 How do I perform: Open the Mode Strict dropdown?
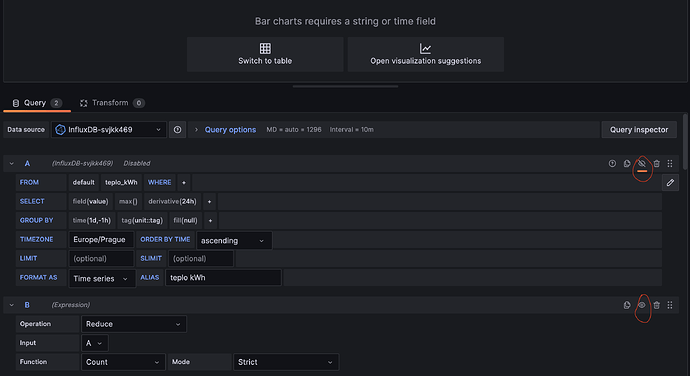(x=286, y=362)
